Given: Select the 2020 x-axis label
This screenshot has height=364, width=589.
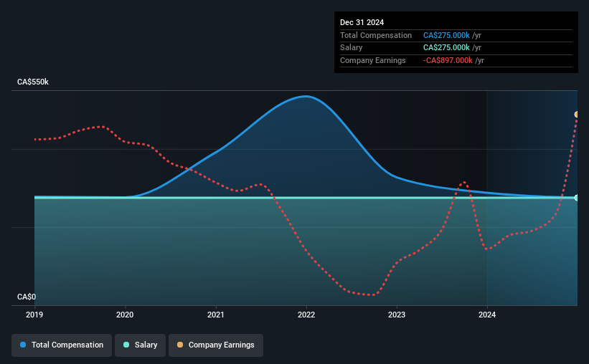Looking at the screenshot, I should coord(125,315).
